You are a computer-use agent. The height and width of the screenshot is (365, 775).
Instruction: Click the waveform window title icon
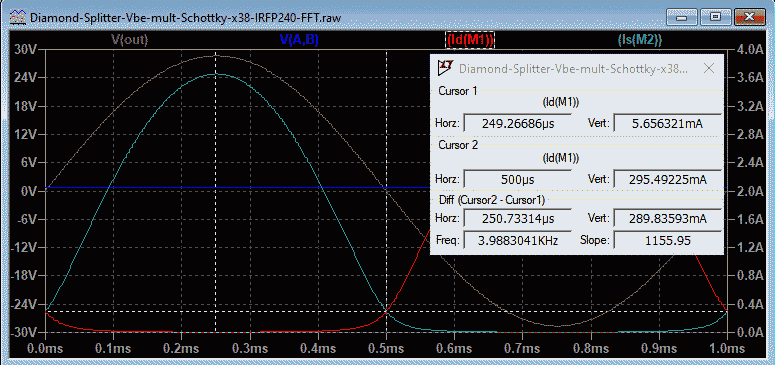click(x=18, y=17)
